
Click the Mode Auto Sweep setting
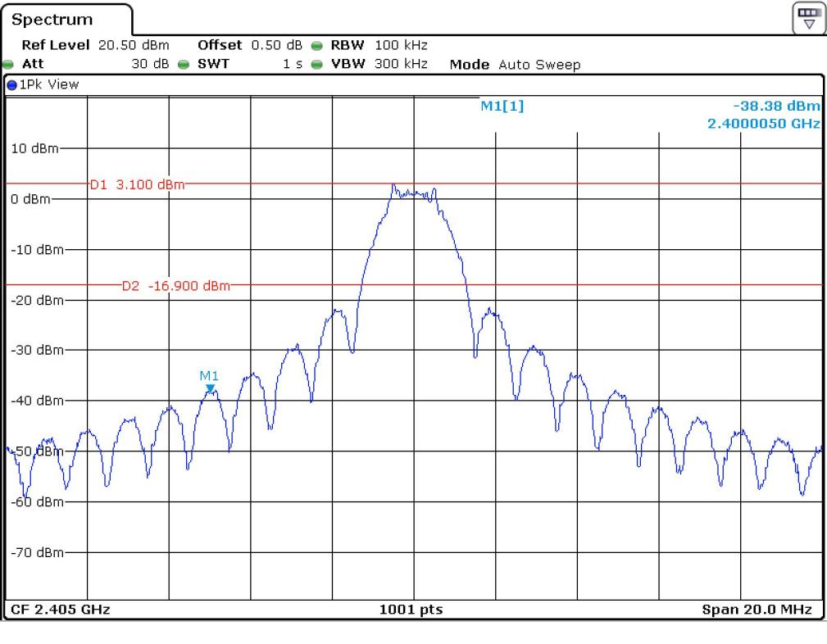click(515, 65)
